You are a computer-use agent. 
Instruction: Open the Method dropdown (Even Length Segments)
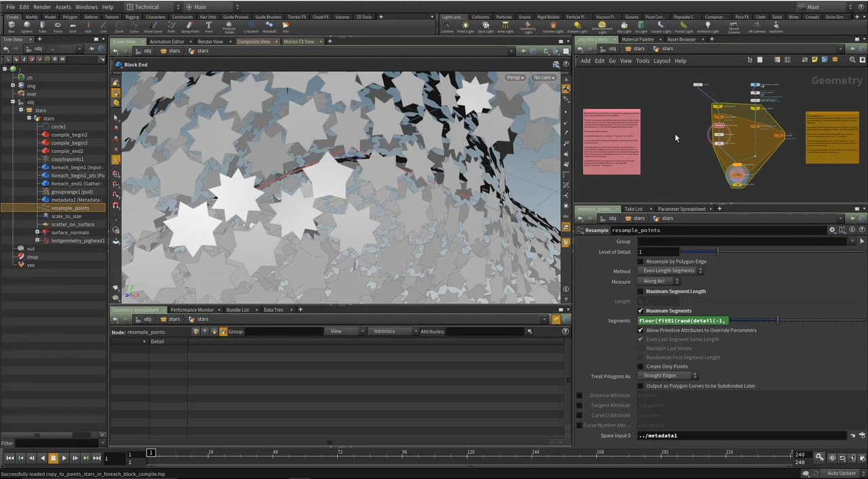670,271
